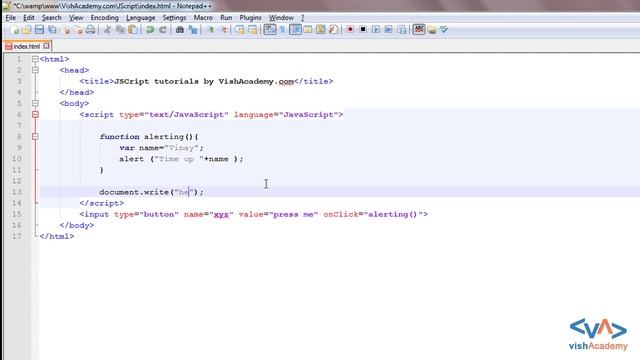
Task: Undo with the green arrow icon
Action: pos(150,30)
